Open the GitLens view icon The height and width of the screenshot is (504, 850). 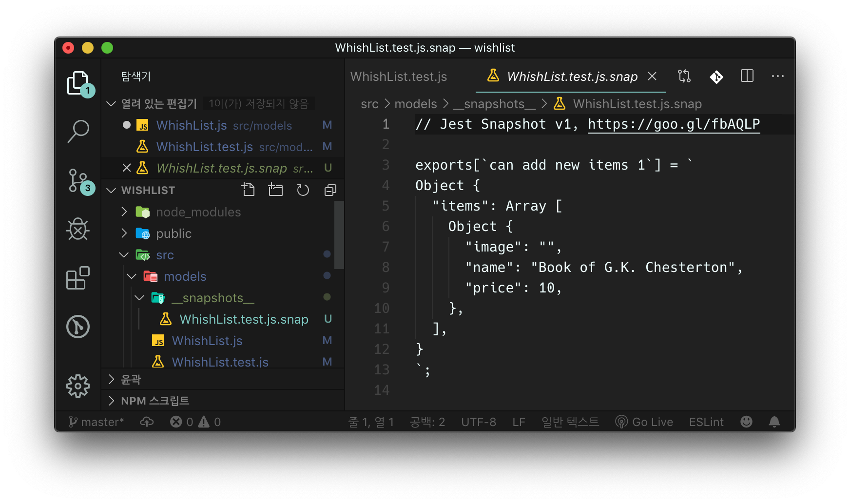point(78,327)
